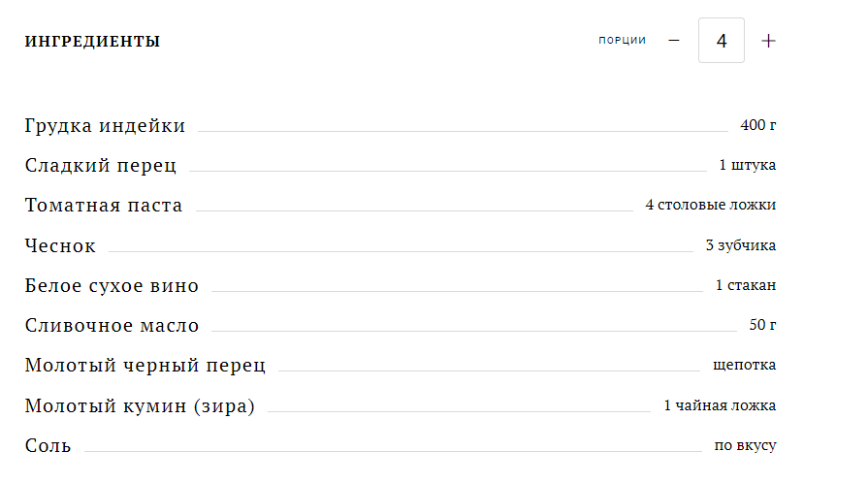
Task: Click the «400 г» turkey quantity
Action: [758, 125]
